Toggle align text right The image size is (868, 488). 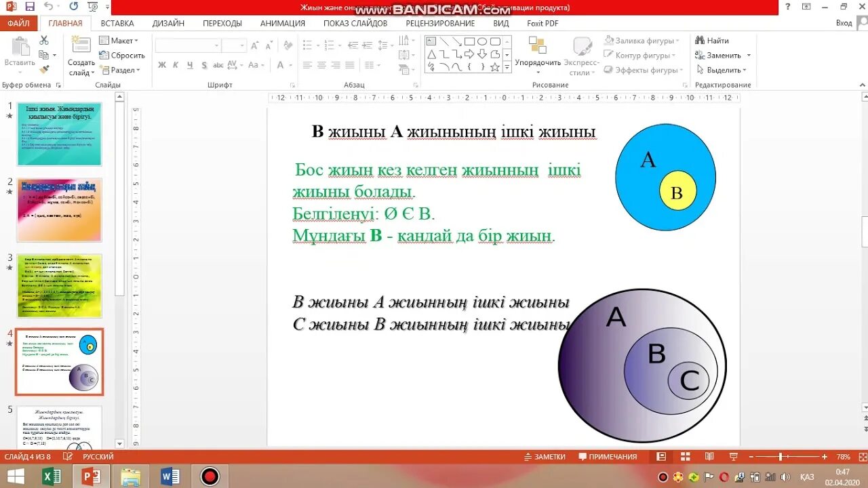pos(336,65)
